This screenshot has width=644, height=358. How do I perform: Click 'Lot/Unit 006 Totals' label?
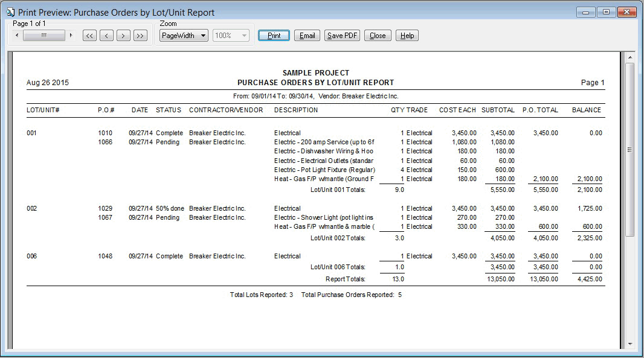tap(338, 267)
